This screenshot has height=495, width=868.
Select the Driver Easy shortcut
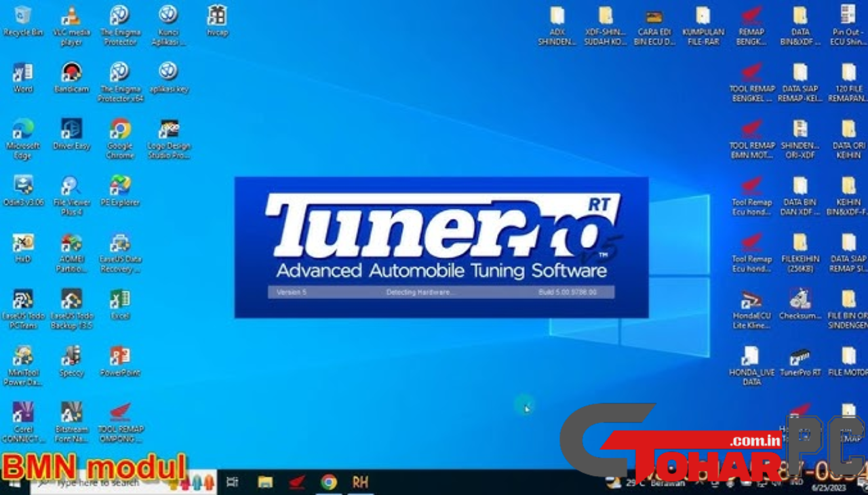[71, 134]
